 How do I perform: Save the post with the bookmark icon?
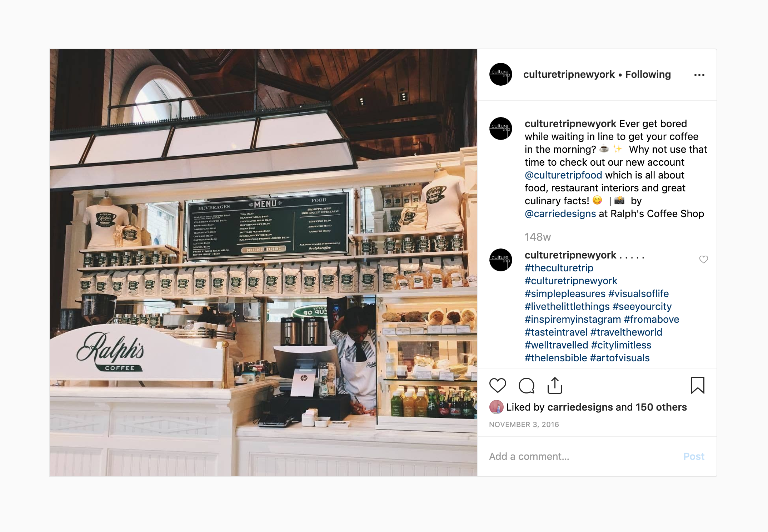[698, 386]
